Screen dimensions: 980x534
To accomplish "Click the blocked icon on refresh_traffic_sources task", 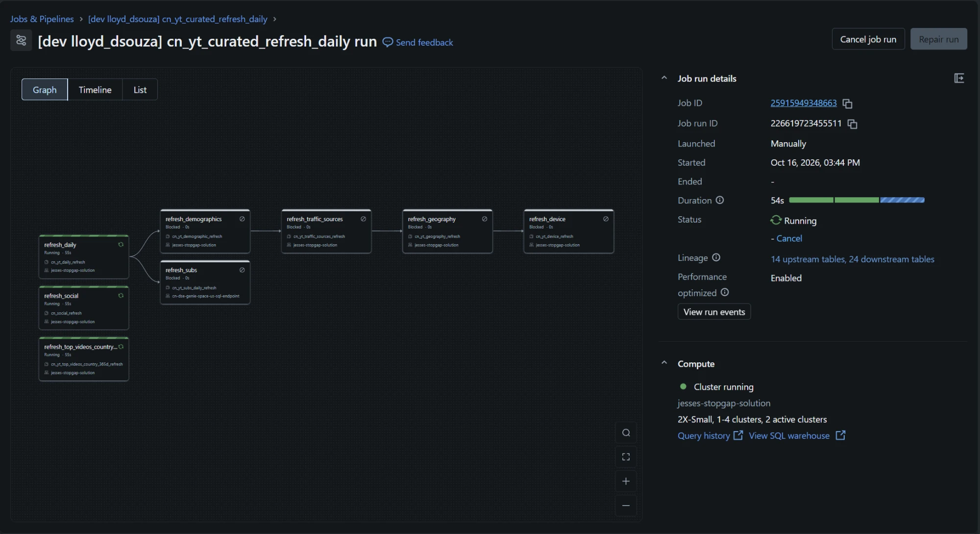I will click(363, 219).
